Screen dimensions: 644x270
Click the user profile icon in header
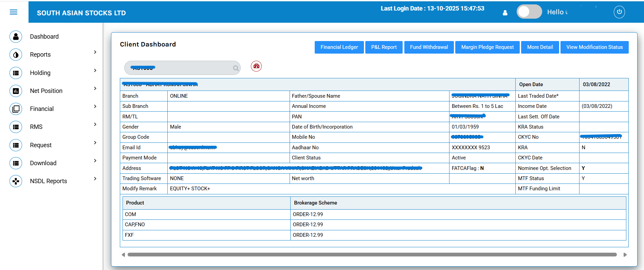(x=505, y=13)
